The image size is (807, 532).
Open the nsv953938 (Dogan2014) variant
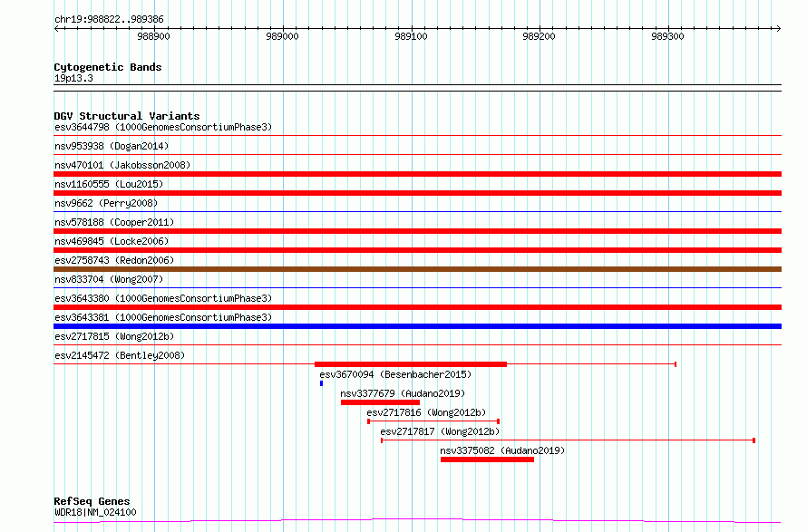112,146
